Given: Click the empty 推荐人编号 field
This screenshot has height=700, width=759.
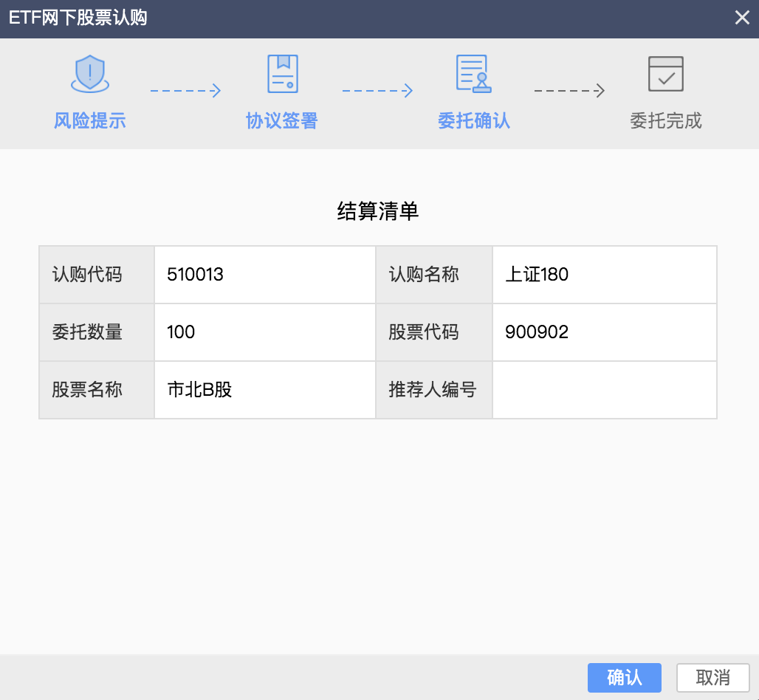Looking at the screenshot, I should click(x=604, y=390).
